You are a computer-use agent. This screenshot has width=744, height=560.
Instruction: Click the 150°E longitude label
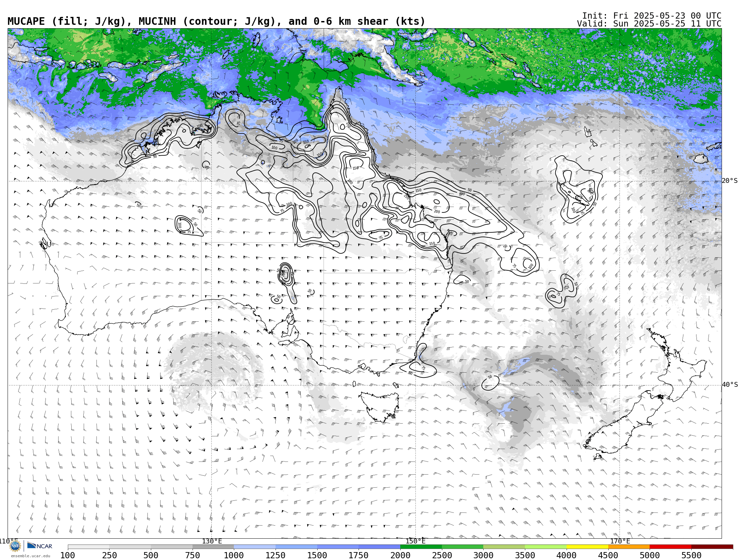coord(415,541)
